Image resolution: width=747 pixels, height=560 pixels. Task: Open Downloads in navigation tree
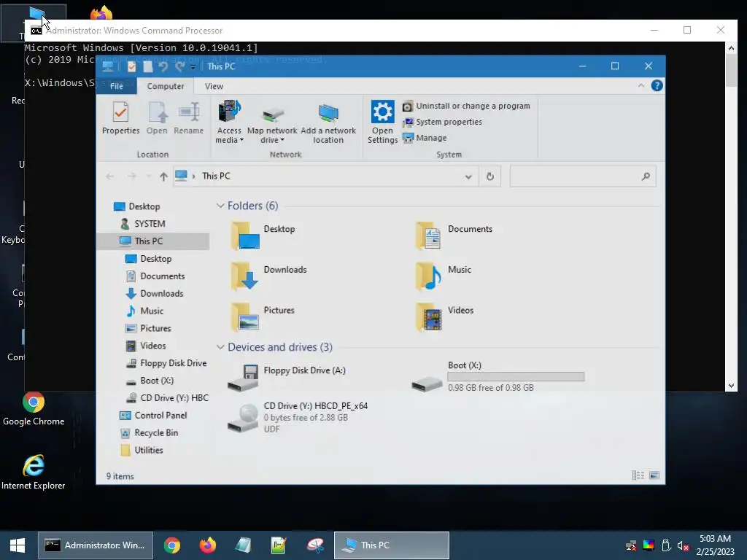[155, 293]
